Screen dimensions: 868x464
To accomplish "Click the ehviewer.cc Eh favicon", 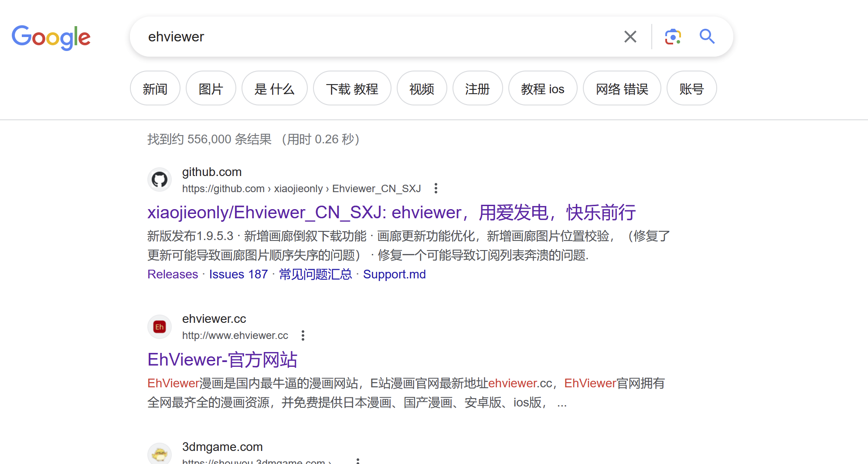I will (160, 327).
